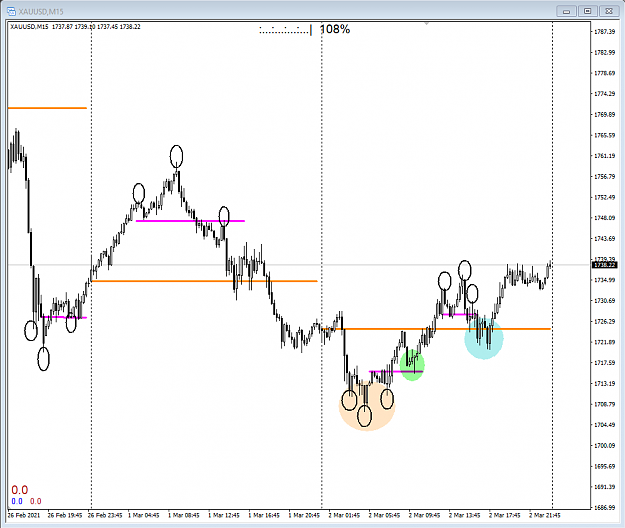Click the 1686.99 price scale label

point(605,508)
